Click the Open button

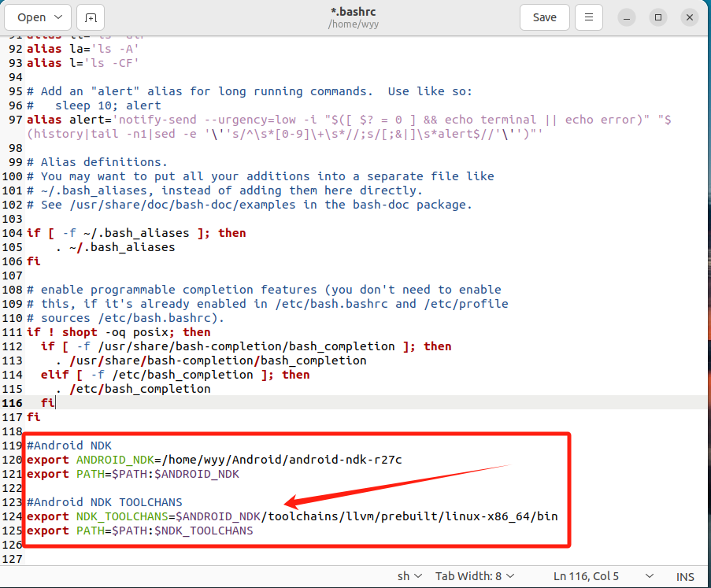click(x=31, y=17)
